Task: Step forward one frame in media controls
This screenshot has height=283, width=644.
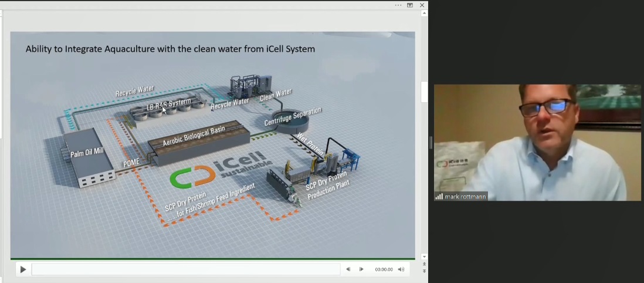Action: 361,269
